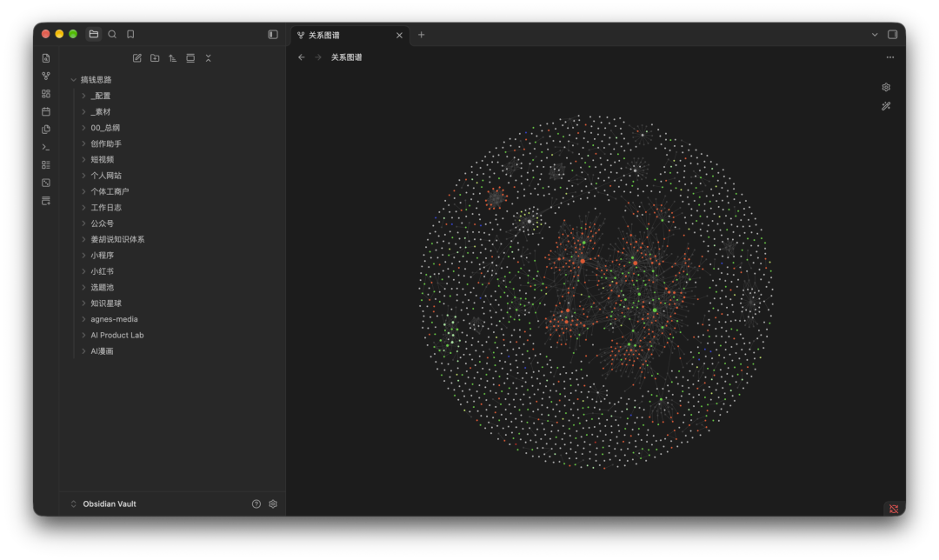Image resolution: width=939 pixels, height=560 pixels.
Task: Open the quick switcher from the ribbon
Action: coord(46,58)
